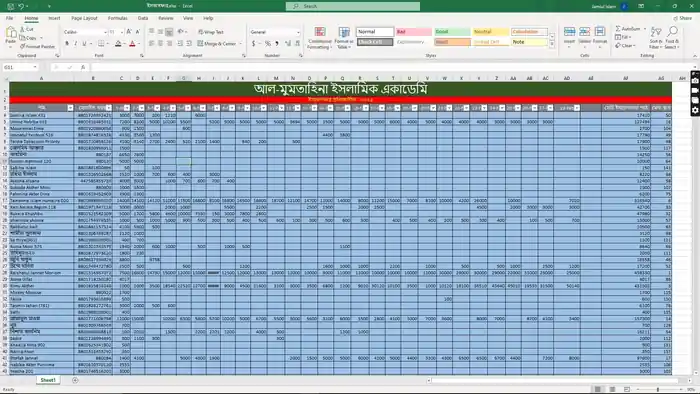Click the Increase Indent icon
This screenshot has width=700, height=394.
189,43
